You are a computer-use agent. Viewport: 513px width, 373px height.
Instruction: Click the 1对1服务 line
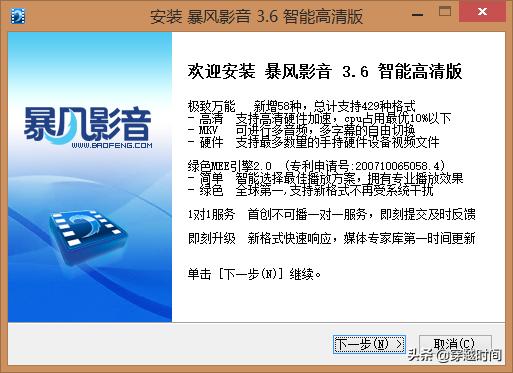coord(332,214)
